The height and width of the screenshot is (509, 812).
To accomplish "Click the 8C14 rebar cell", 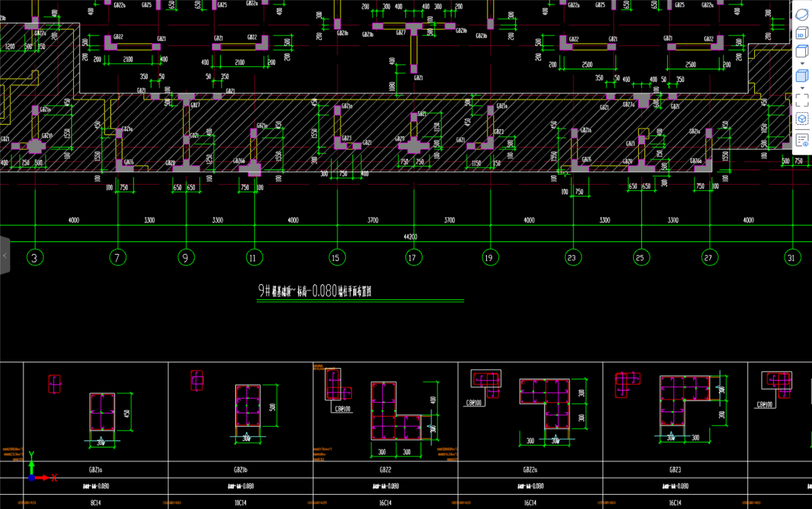I will click(95, 503).
